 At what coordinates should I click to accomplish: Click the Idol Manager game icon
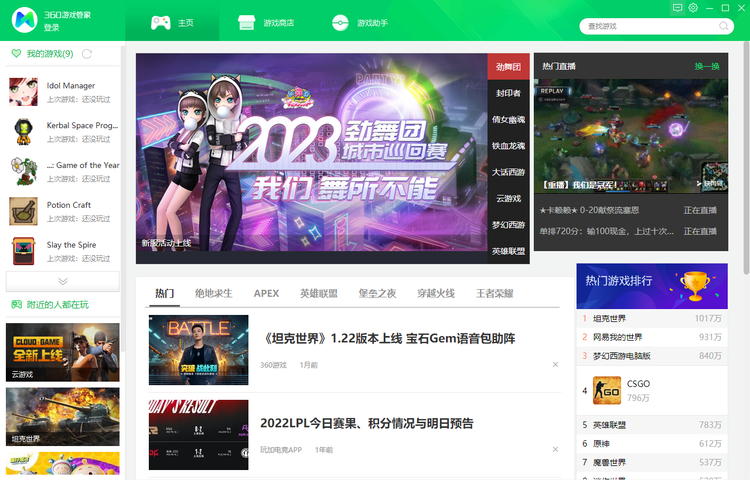click(x=23, y=92)
